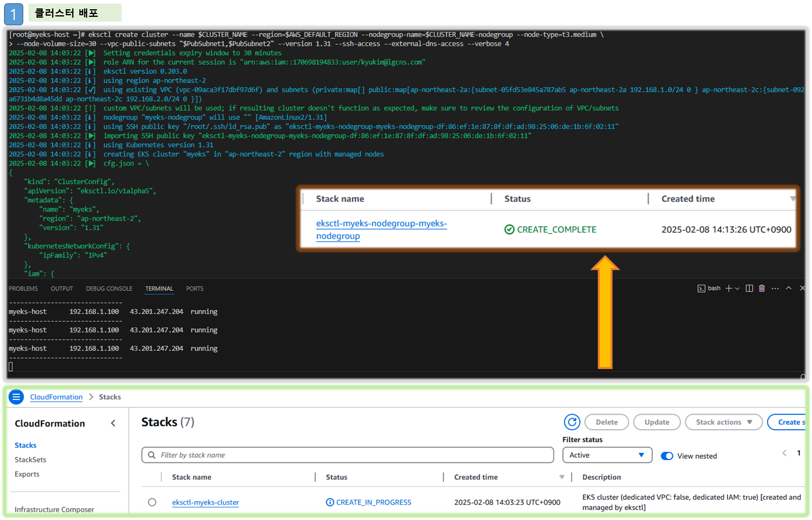This screenshot has height=520, width=812.
Task: Click the CloudFormation refresh stacks icon
Action: (572, 422)
